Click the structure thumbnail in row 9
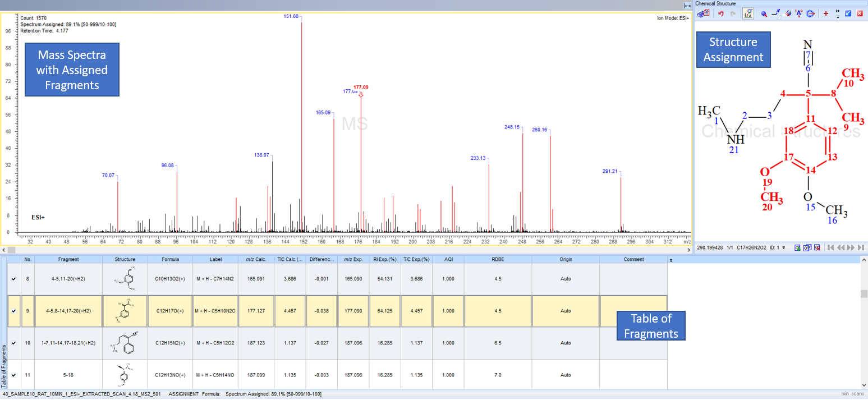Screen dimensions: 868x400 tap(125, 311)
